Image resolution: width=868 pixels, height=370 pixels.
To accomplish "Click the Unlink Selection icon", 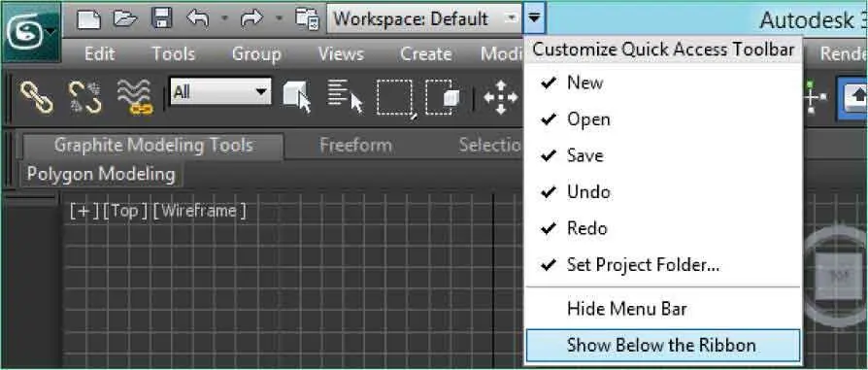I will click(84, 97).
